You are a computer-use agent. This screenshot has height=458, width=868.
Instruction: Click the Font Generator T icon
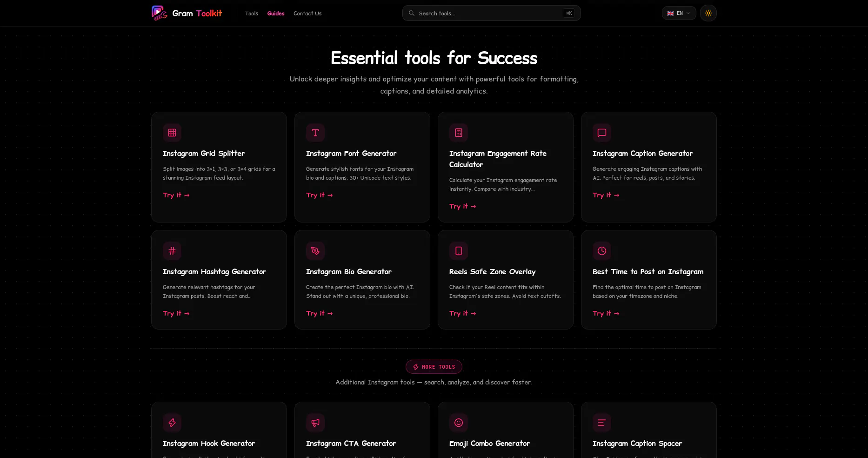(315, 133)
